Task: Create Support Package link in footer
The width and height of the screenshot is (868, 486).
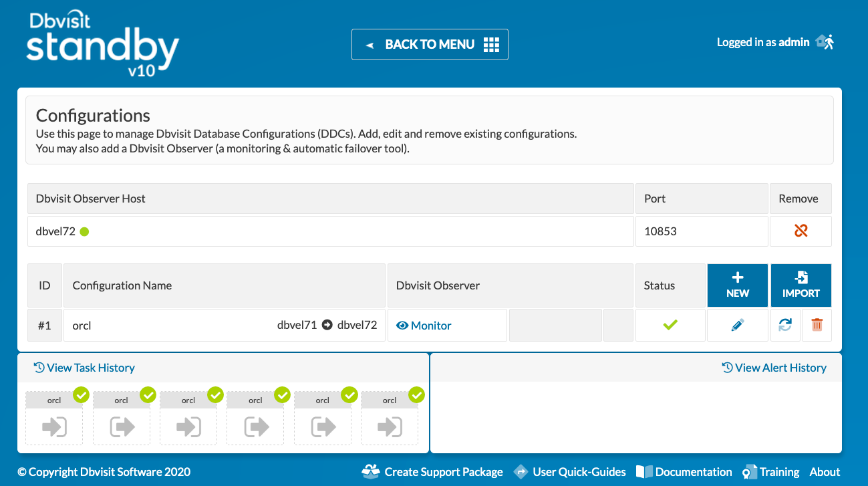Action: tap(432, 472)
